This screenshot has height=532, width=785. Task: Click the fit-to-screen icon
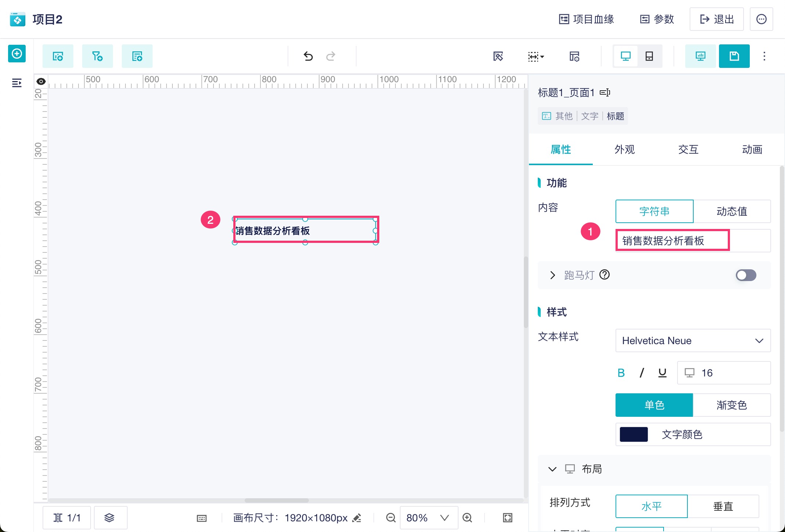tap(507, 518)
